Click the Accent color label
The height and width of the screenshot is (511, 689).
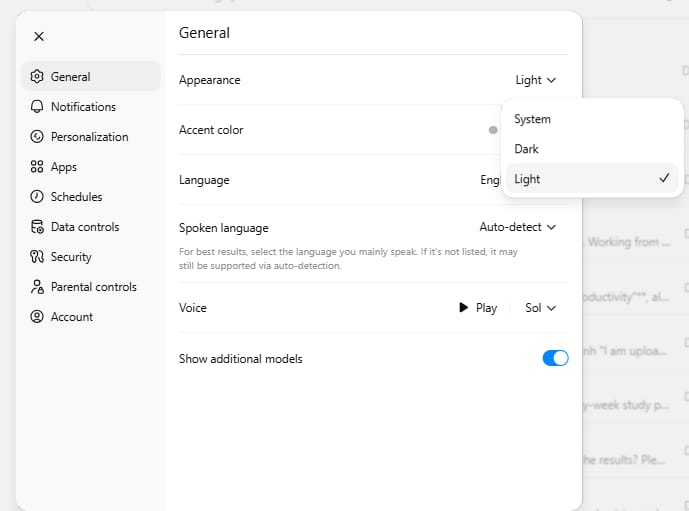click(211, 130)
